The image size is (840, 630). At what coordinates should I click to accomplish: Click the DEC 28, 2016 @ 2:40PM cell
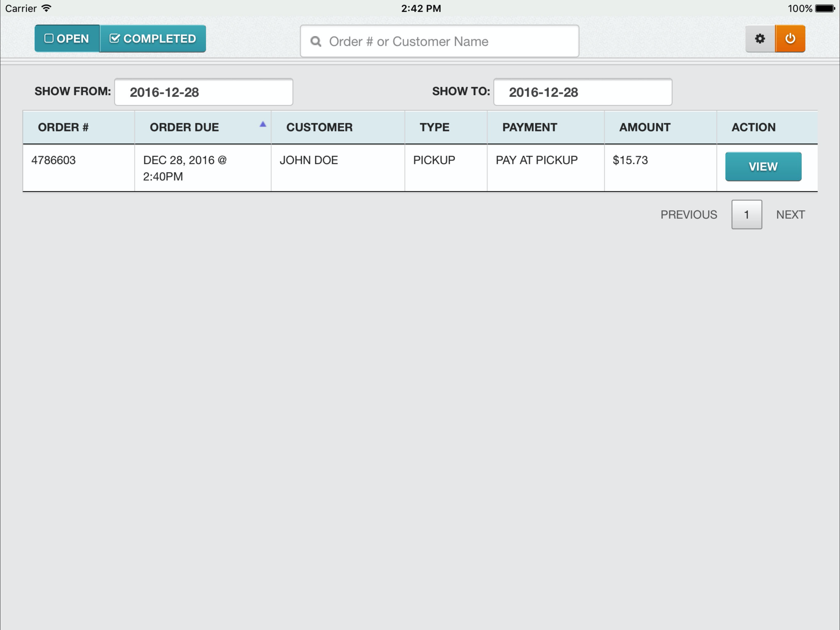click(x=203, y=168)
